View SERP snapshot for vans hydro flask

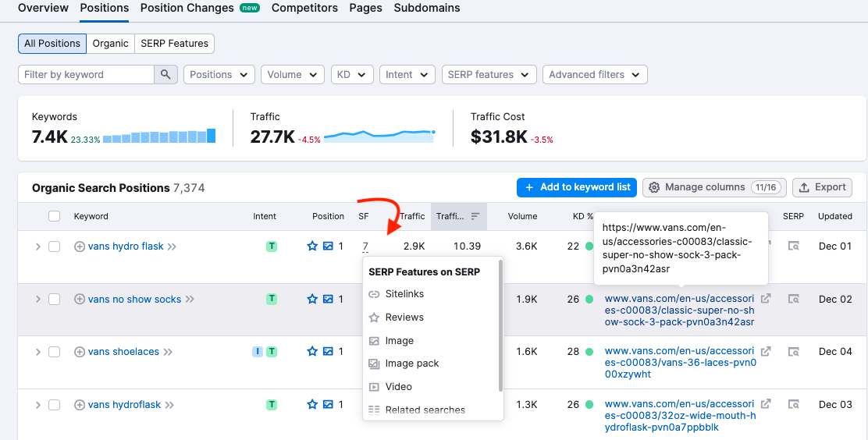793,246
